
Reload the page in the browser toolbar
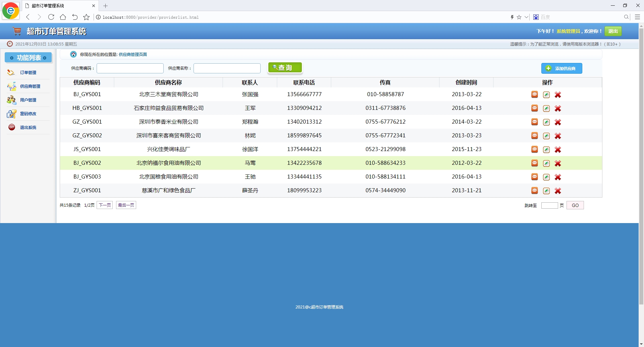(51, 17)
